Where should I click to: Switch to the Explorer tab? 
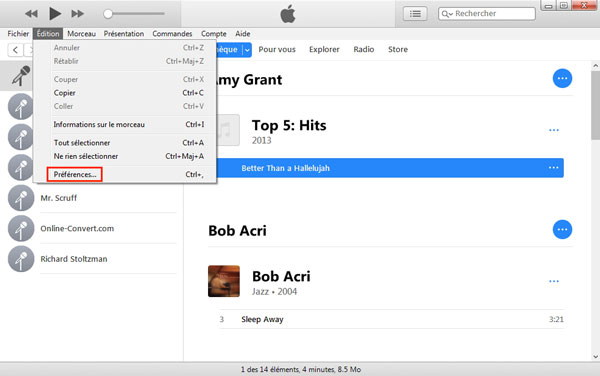pos(324,49)
